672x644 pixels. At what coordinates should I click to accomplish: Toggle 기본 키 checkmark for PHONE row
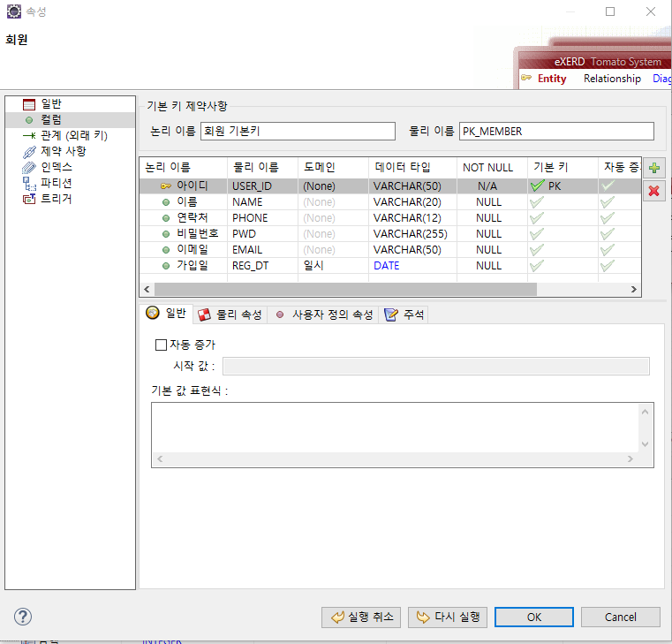(537, 218)
